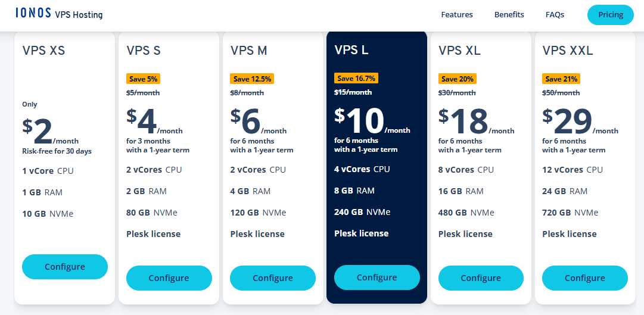Configure the VPS XL plan
This screenshot has height=315, width=644.
pos(481,278)
